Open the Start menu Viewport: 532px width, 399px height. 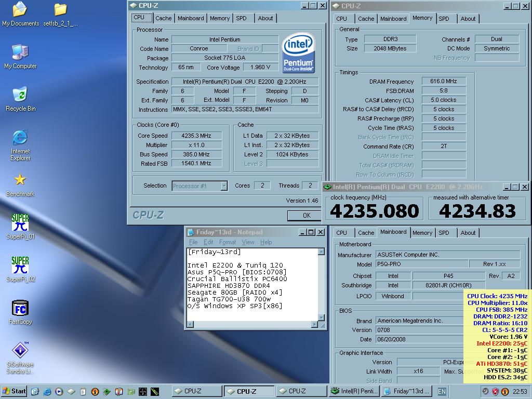14,391
